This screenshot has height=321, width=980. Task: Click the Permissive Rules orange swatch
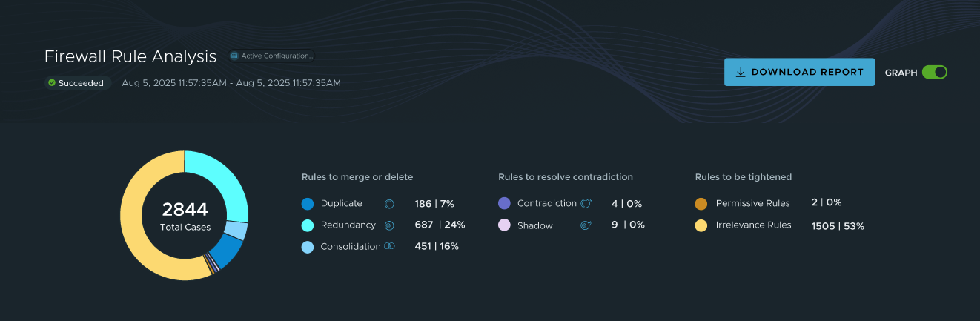pos(701,203)
